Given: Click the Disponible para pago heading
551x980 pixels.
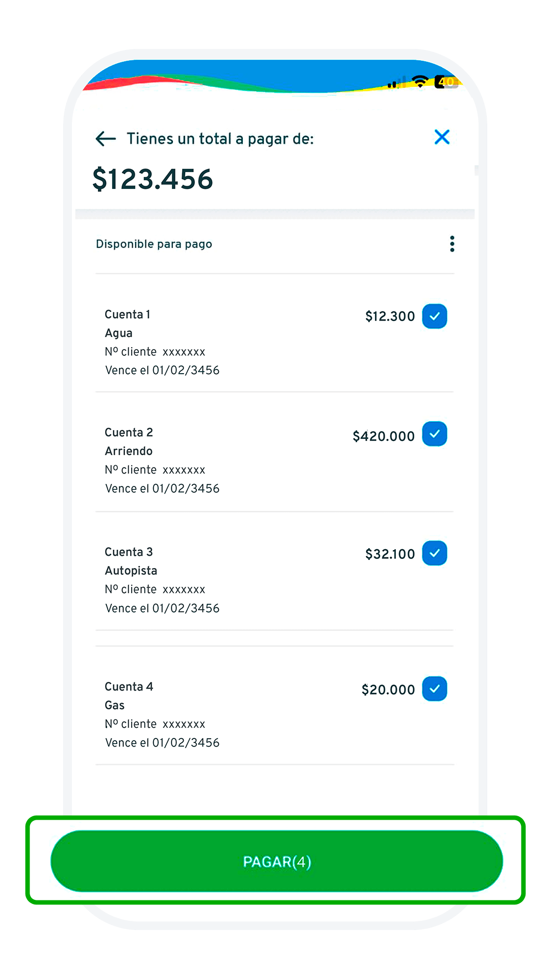Looking at the screenshot, I should (x=154, y=244).
